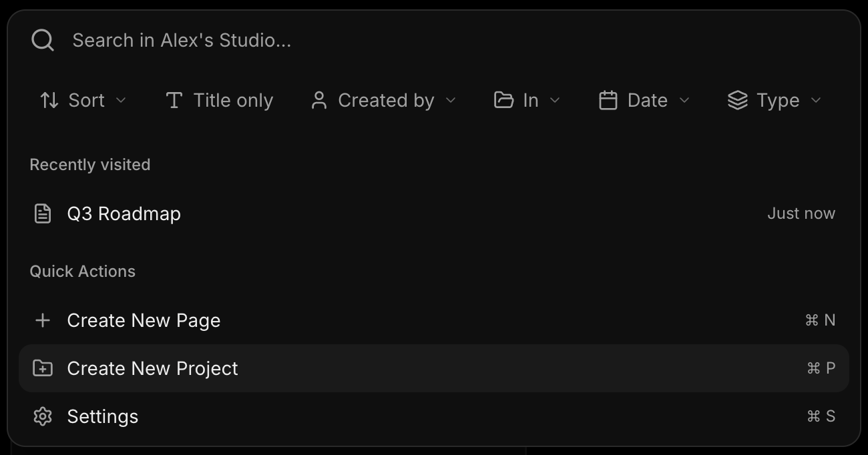
Task: Click the gear icon beside Settings
Action: 42,416
